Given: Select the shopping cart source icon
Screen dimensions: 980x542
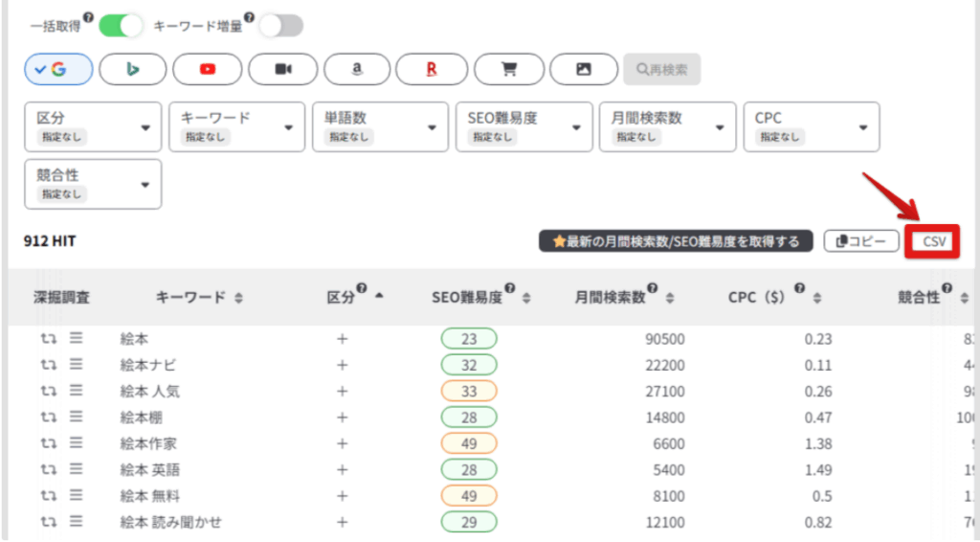Looking at the screenshot, I should [x=508, y=69].
